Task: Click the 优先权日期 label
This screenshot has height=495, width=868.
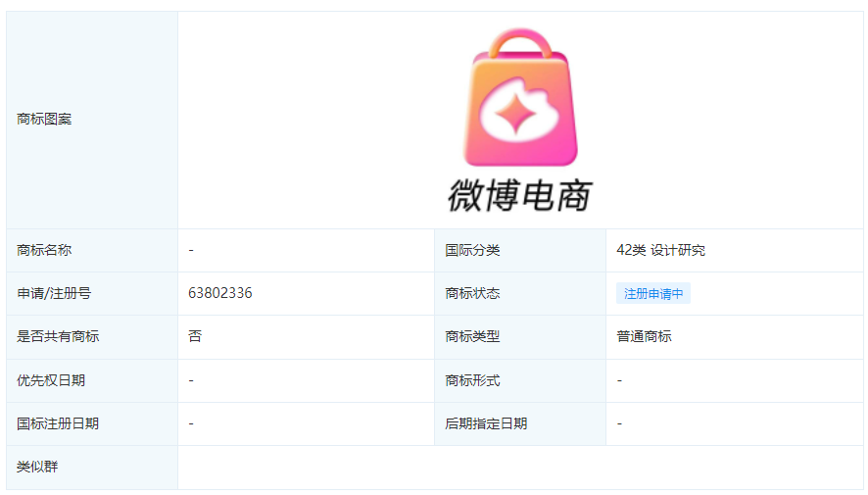Action: [51, 380]
